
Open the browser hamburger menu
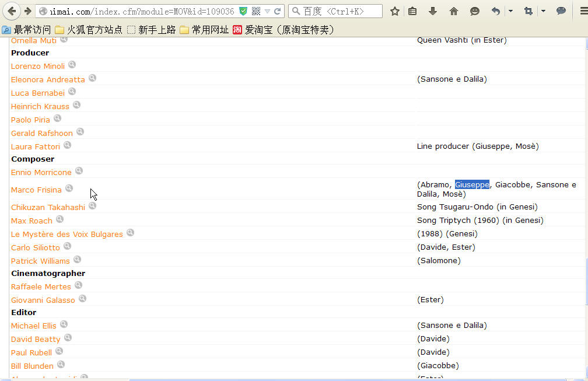pyautogui.click(x=584, y=11)
